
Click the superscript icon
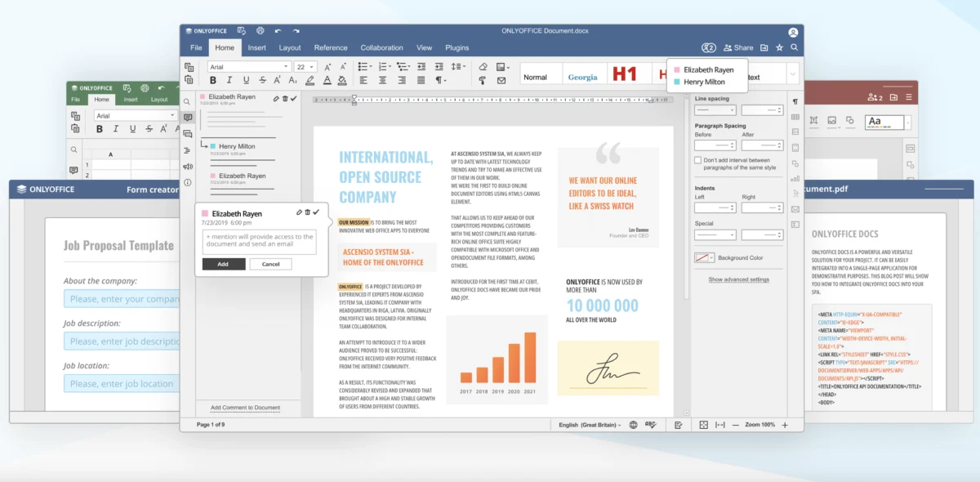[278, 80]
